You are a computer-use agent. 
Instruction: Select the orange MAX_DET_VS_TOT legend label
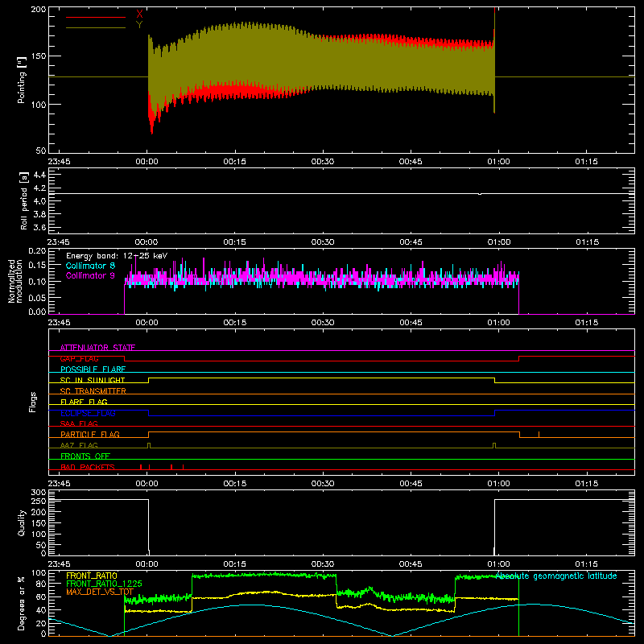(x=100, y=592)
